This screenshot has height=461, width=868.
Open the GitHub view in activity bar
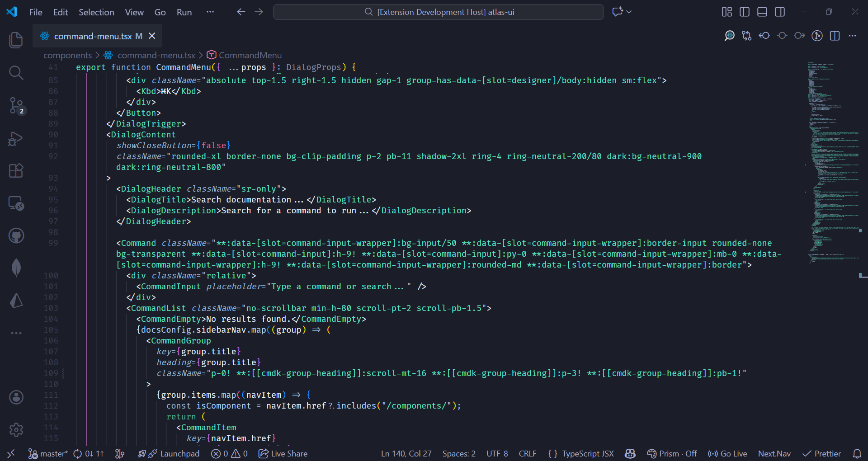[16, 235]
